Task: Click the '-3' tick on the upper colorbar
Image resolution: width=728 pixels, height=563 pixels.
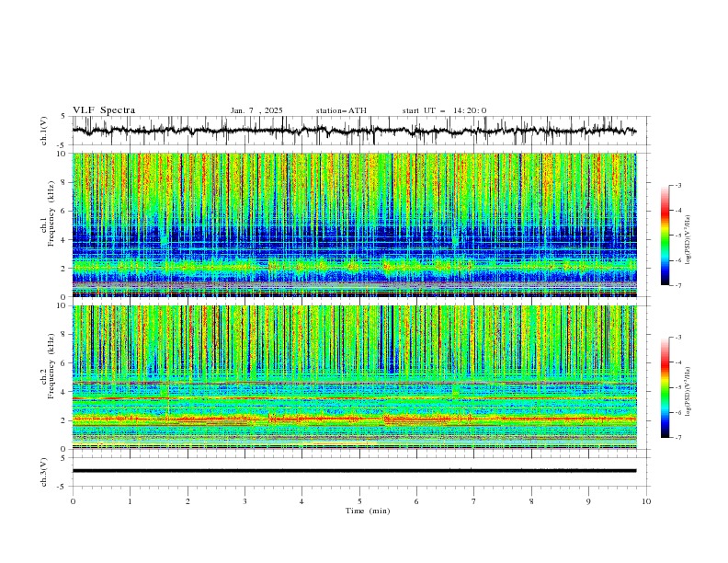Action: pos(678,185)
